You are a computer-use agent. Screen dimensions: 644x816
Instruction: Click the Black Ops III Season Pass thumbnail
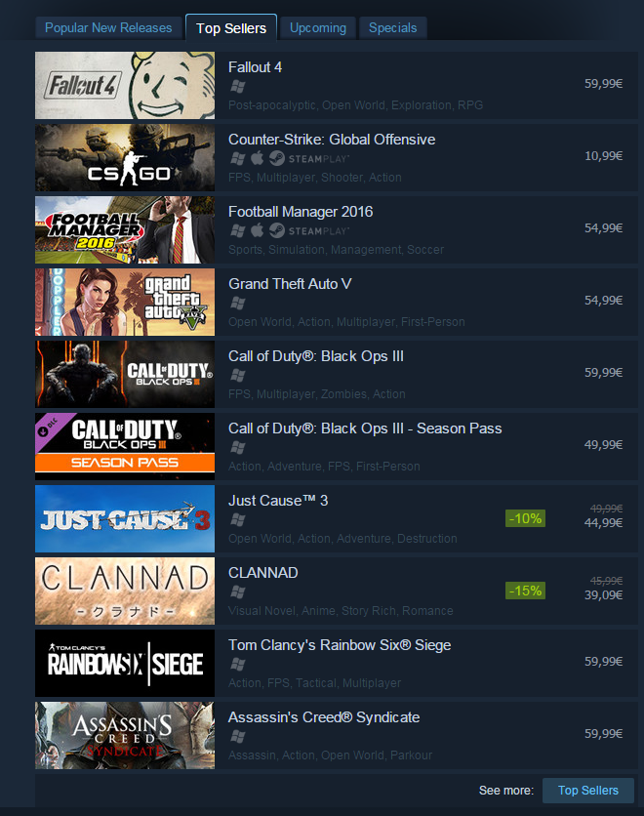click(125, 446)
